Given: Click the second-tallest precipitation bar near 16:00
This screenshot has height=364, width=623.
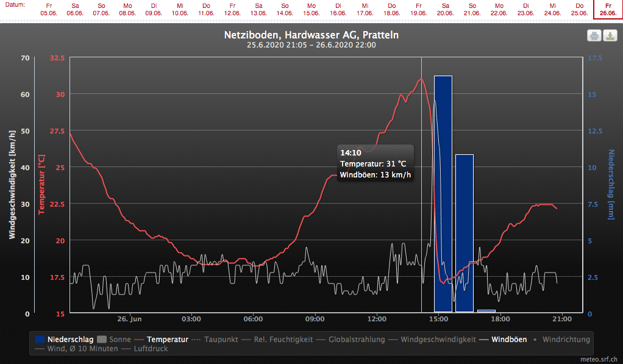Looking at the screenshot, I should pyautogui.click(x=465, y=234).
